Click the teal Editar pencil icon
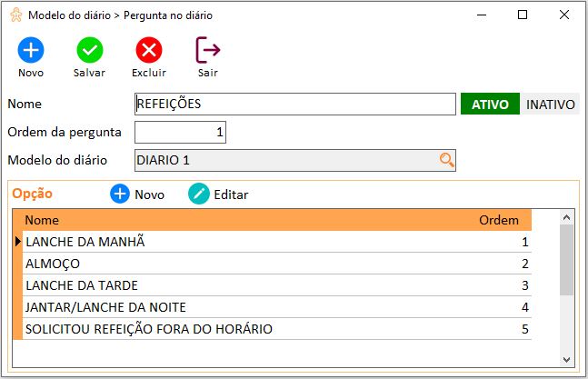588x379 pixels. click(x=199, y=194)
